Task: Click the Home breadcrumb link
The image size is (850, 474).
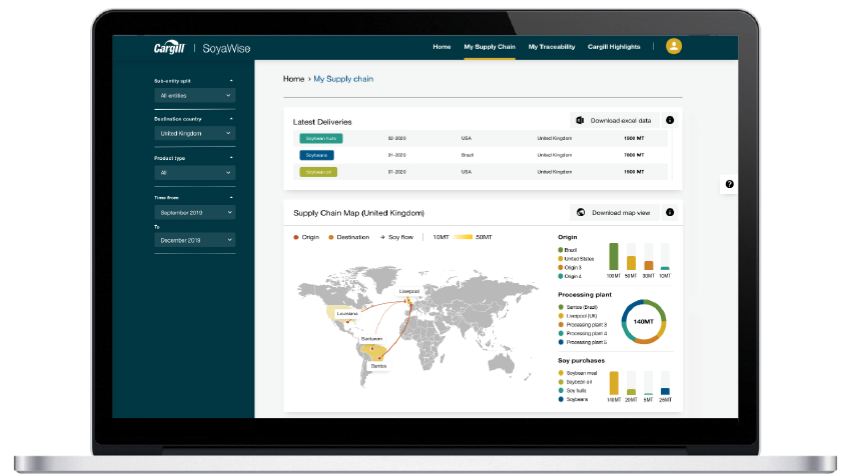Action: (x=293, y=78)
